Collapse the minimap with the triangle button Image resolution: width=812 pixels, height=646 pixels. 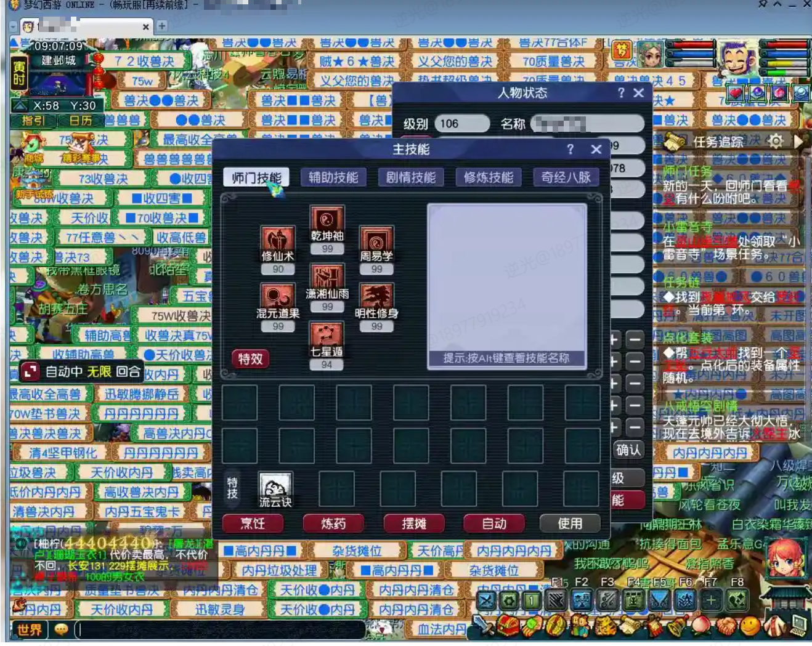[x=20, y=105]
